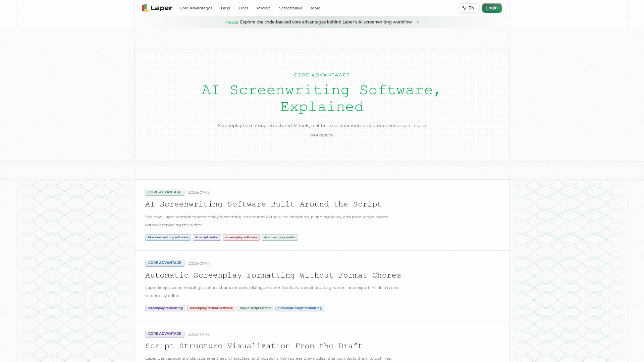
Task: Click the green 'News' label
Action: [x=231, y=22]
